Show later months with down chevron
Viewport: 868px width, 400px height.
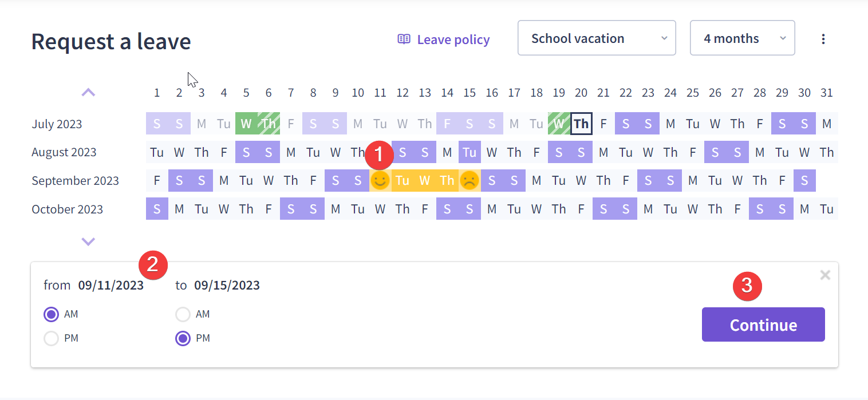click(x=88, y=241)
